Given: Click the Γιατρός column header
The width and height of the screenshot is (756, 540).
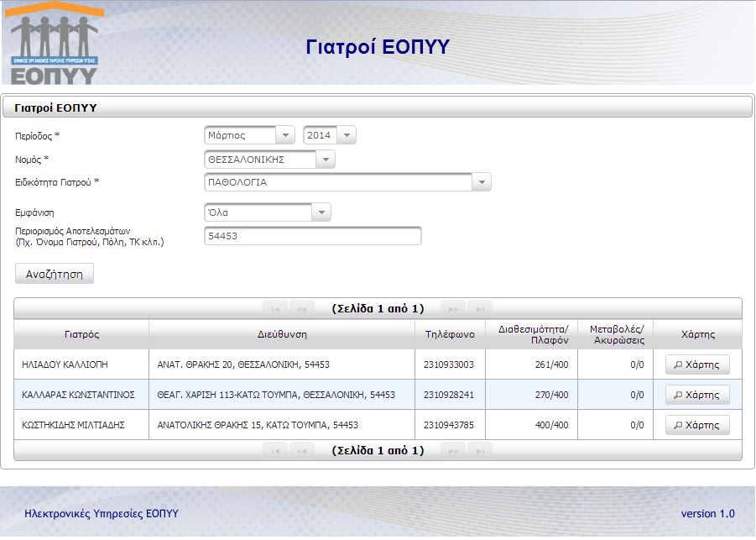Looking at the screenshot, I should (81, 334).
